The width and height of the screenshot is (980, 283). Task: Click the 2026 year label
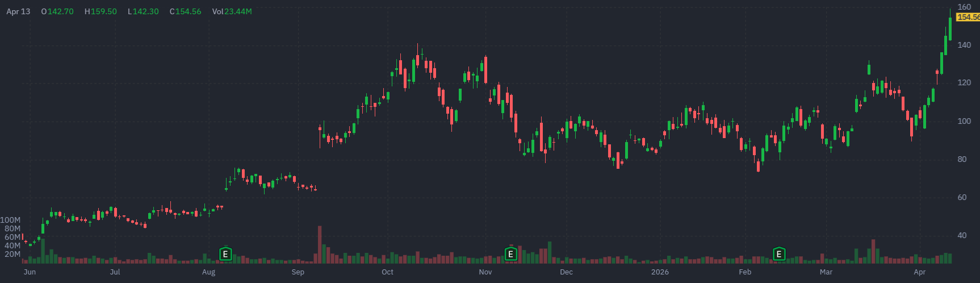tap(660, 272)
